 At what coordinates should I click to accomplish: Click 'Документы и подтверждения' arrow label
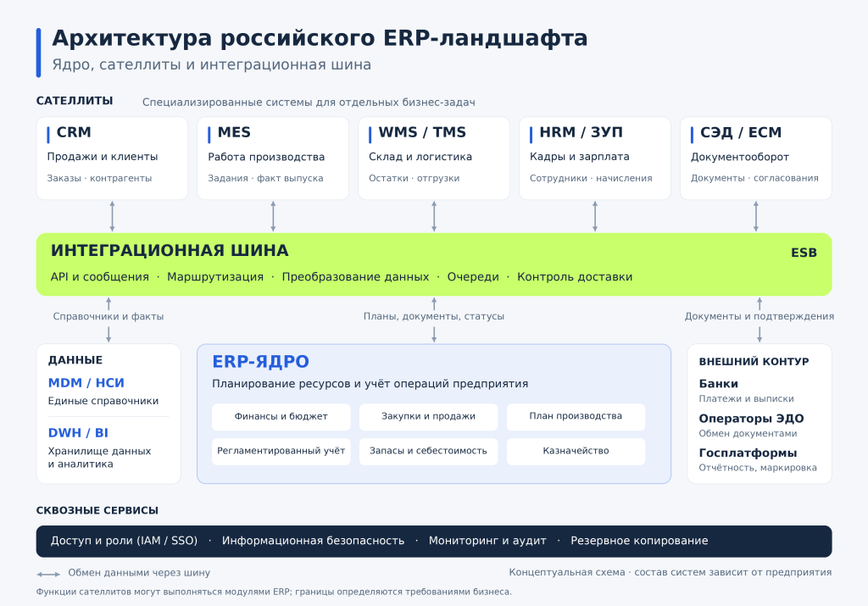point(759,316)
